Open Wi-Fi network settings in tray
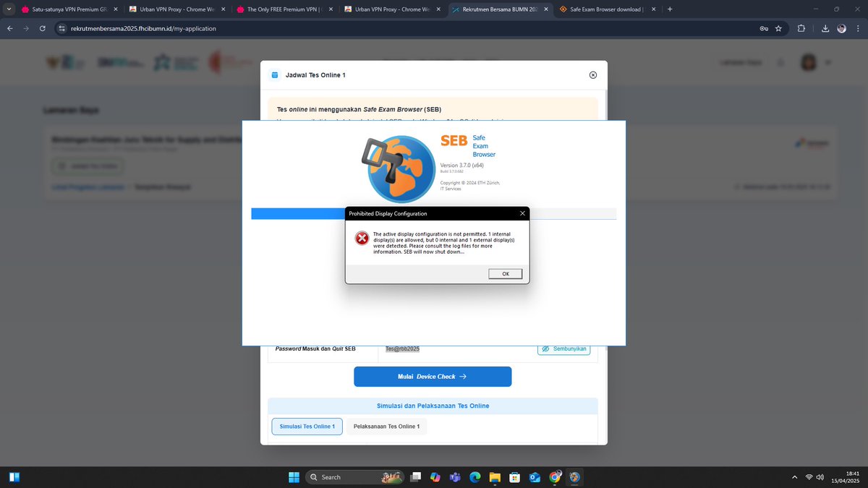This screenshot has width=868, height=488. [x=809, y=477]
